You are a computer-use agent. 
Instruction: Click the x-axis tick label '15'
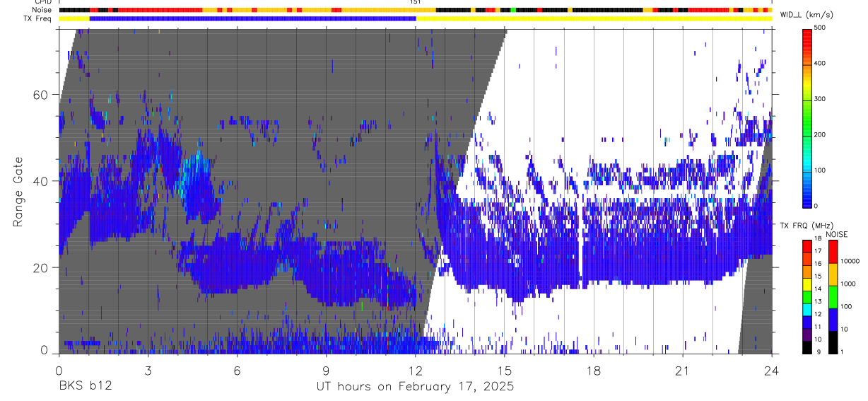click(505, 371)
